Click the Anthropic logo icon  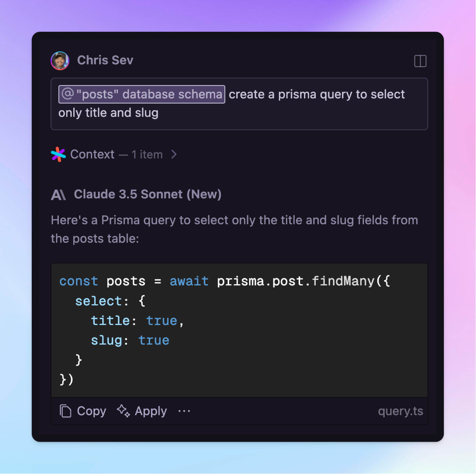58,195
